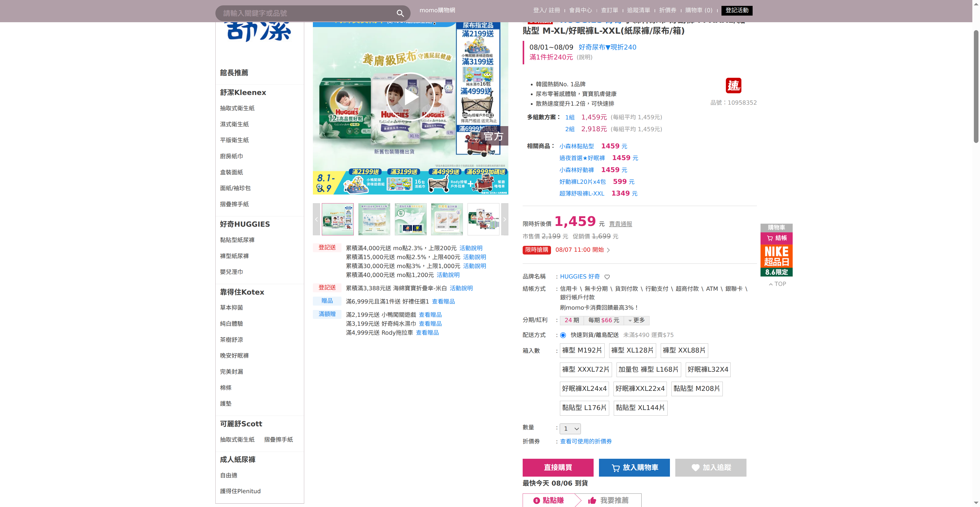The height and width of the screenshot is (507, 980).
Task: Choose 黏貼型 L176片 option
Action: pyautogui.click(x=584, y=408)
